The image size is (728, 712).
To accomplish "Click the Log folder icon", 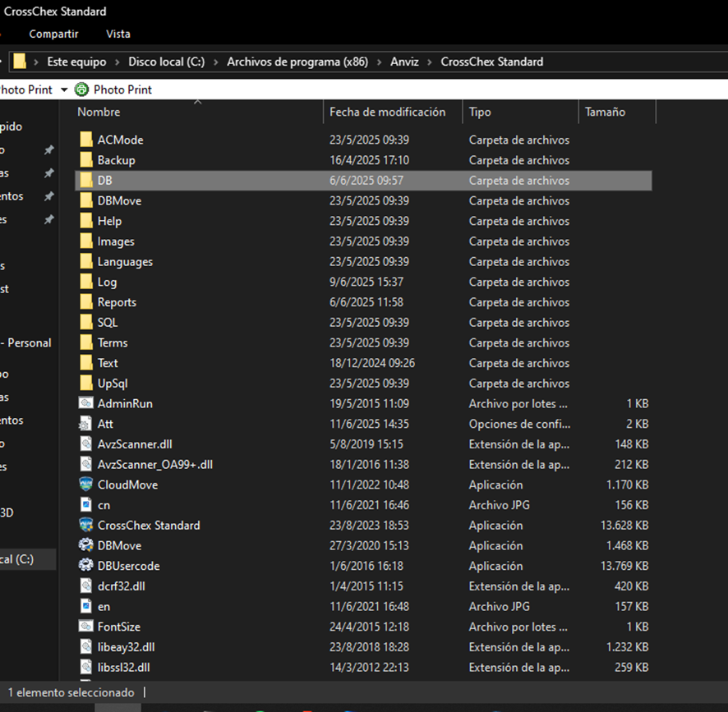I will pos(86,282).
